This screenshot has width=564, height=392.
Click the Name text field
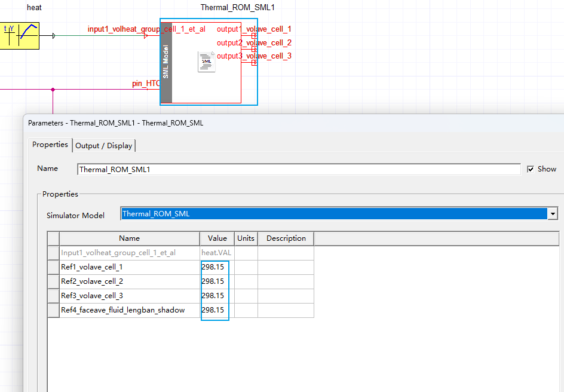click(299, 170)
